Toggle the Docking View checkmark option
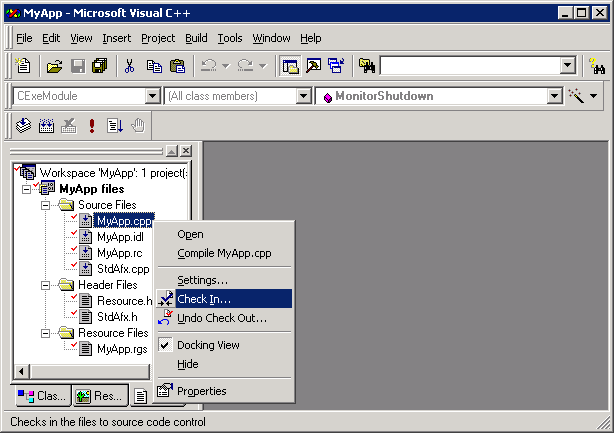614x433 pixels. point(208,345)
